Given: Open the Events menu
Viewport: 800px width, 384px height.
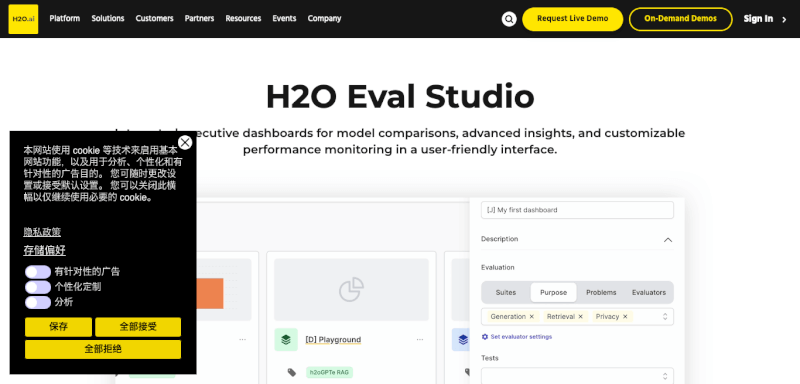Looking at the screenshot, I should pyautogui.click(x=284, y=18).
